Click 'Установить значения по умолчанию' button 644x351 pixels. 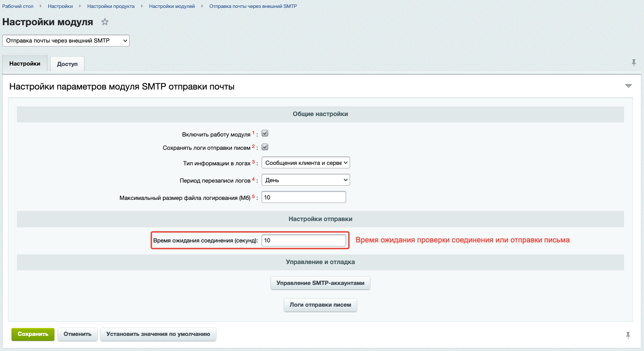[x=158, y=334]
